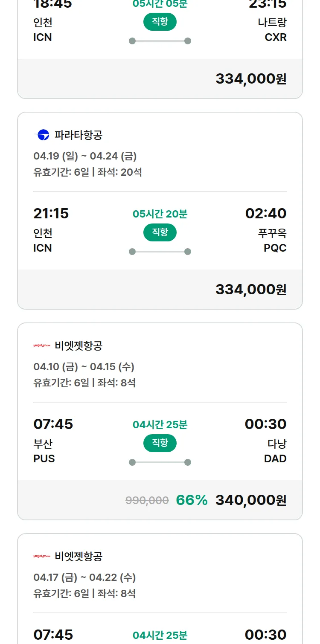The height and width of the screenshot is (644, 320).
Task: Click the Parata Air logo icon
Action: click(x=42, y=135)
